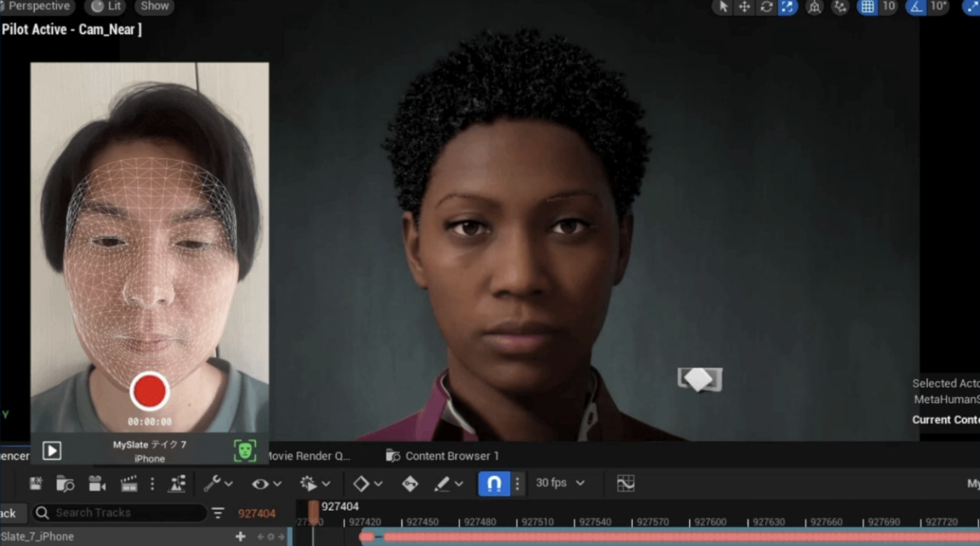Render movie using the clapperboard icon
The height and width of the screenshot is (546, 980).
[x=129, y=484]
